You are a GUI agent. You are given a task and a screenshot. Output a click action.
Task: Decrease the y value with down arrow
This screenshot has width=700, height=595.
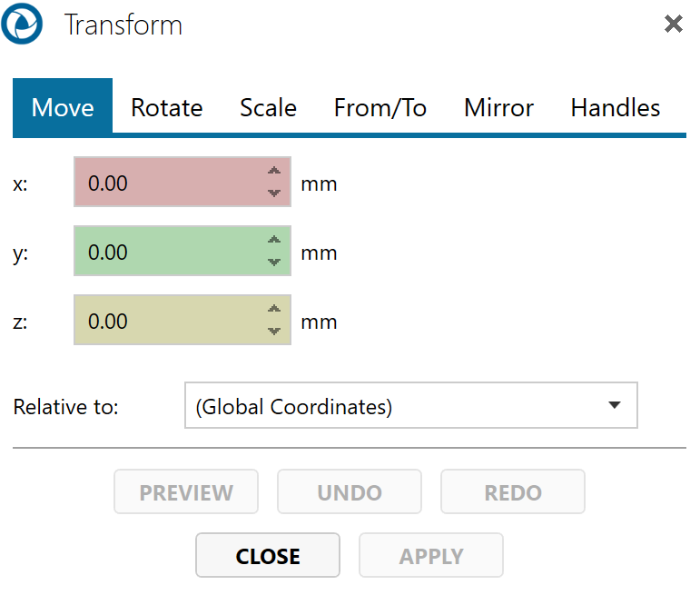pos(274,262)
